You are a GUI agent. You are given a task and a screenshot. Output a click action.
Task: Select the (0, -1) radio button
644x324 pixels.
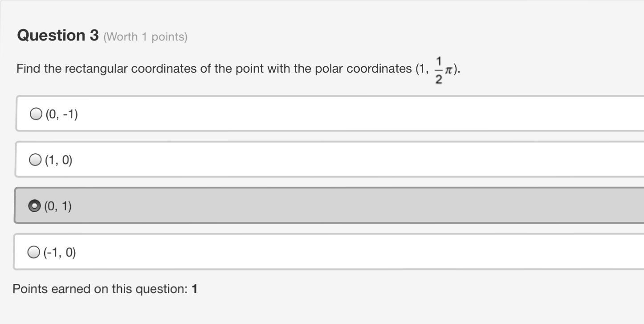pos(36,114)
